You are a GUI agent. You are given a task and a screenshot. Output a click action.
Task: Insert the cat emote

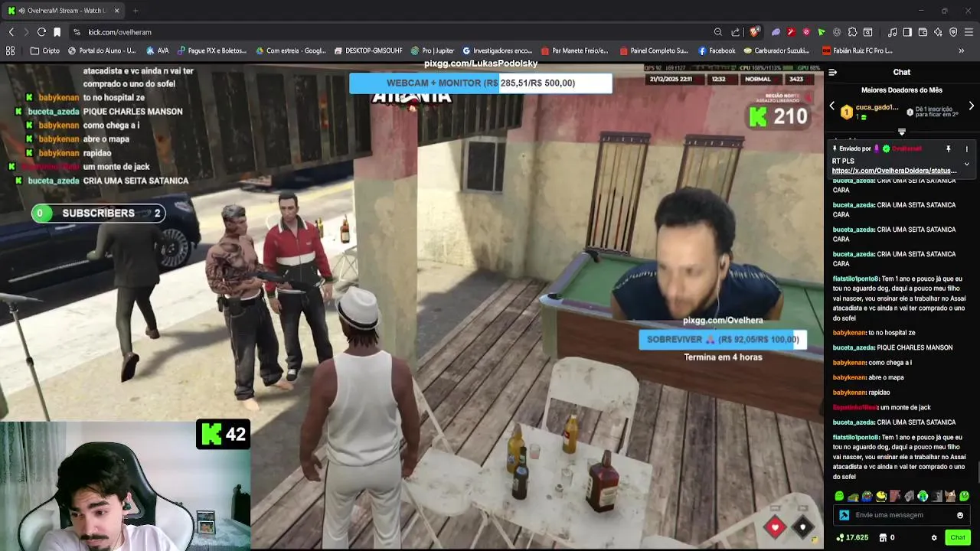[x=950, y=496]
